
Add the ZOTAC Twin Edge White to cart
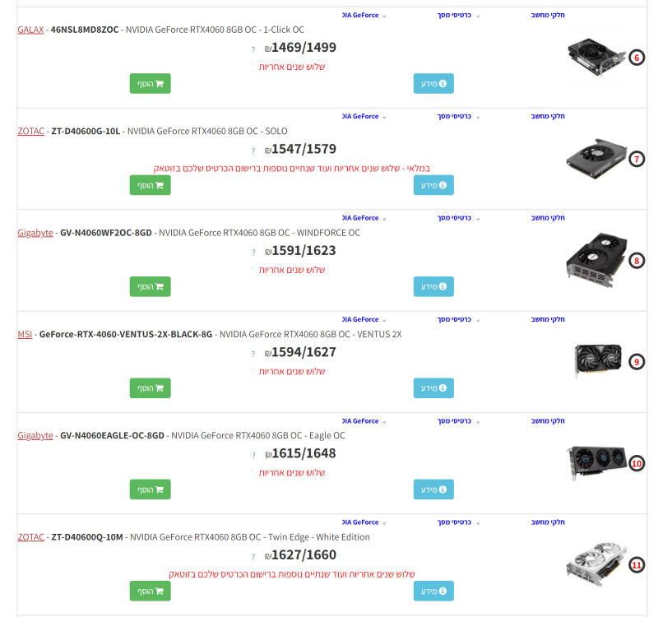(x=150, y=591)
